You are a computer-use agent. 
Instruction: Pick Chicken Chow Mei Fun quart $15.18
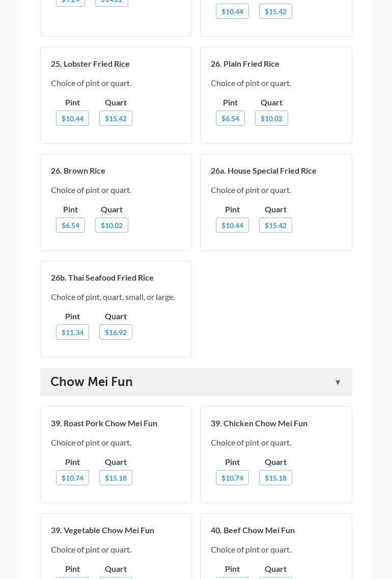(x=275, y=478)
